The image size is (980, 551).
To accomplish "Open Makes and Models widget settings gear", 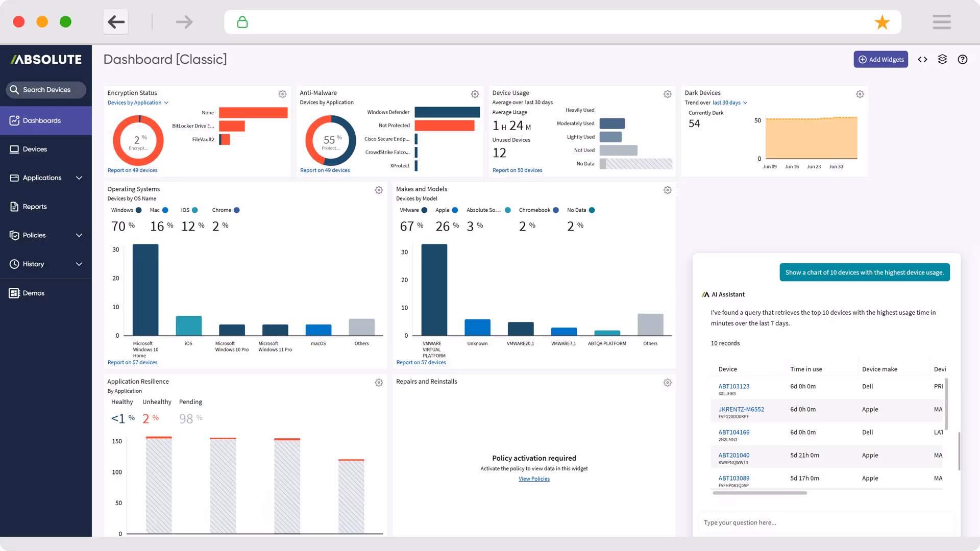I will (667, 190).
